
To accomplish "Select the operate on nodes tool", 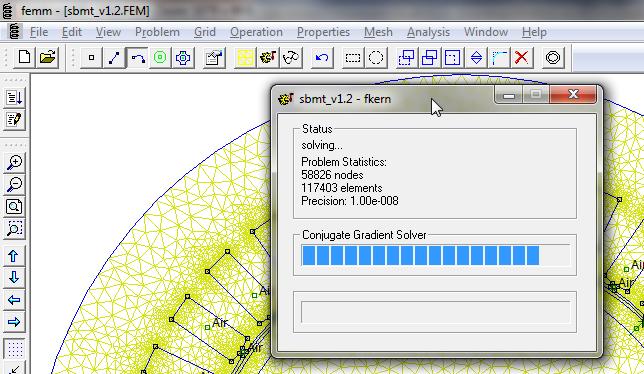I will tap(91, 57).
